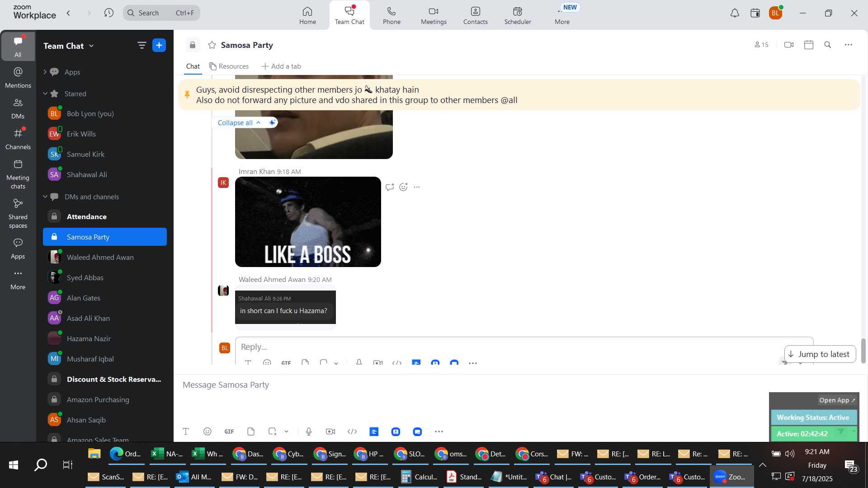Open chat with Hazama Nazir

tap(105, 338)
